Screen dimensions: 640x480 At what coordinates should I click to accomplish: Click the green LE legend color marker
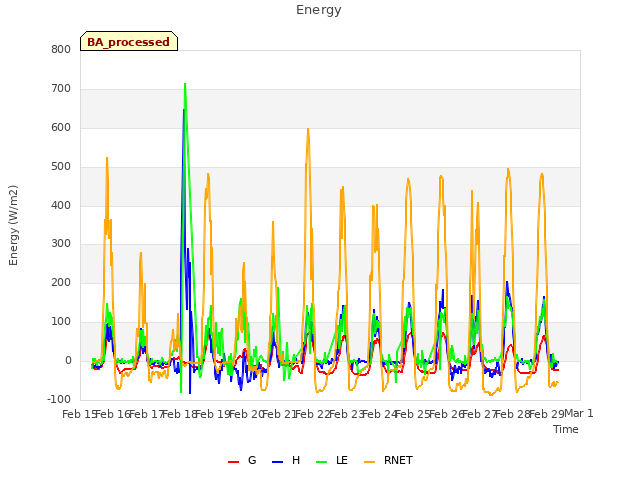322,462
